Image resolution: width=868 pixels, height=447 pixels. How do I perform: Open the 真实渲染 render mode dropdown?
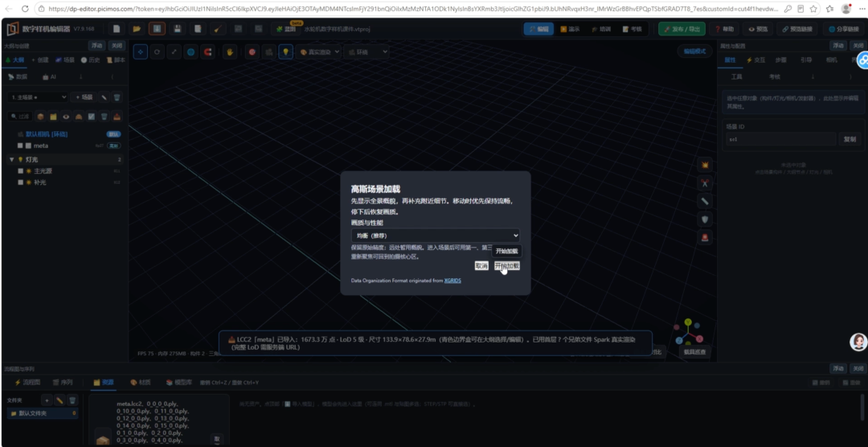(317, 51)
